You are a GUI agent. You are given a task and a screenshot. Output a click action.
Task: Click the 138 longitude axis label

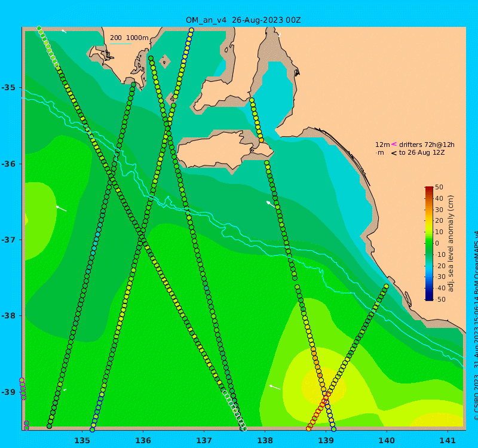(x=265, y=440)
